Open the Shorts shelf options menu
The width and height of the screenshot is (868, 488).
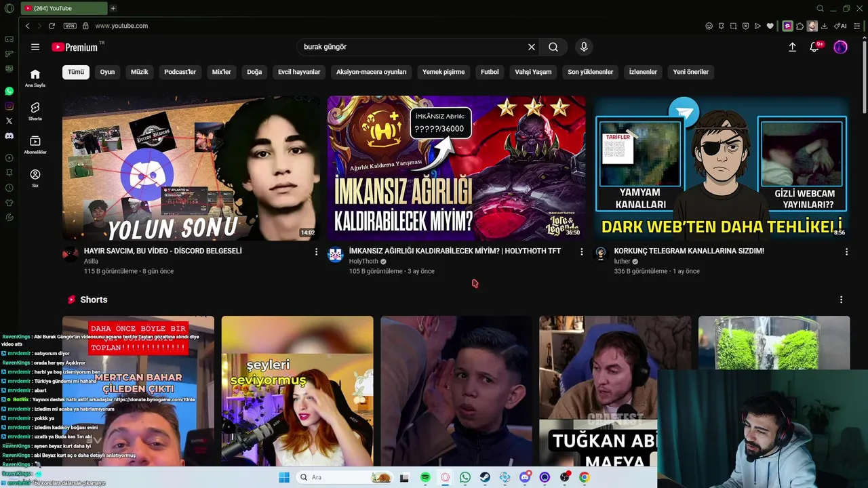coord(841,300)
